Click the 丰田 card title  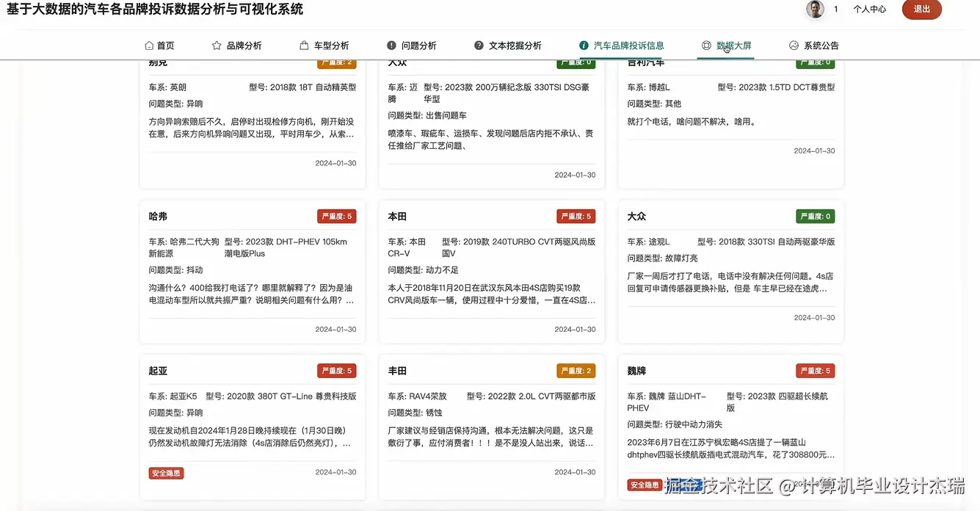[x=397, y=371]
